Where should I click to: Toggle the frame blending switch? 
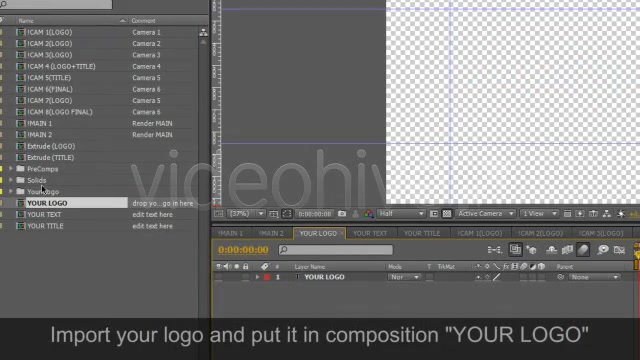[x=567, y=250]
